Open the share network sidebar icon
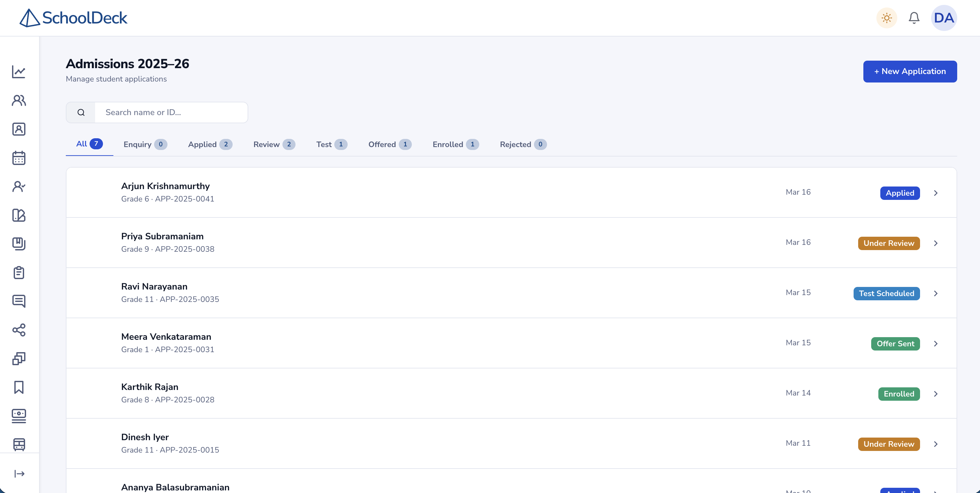This screenshot has width=980, height=493. pyautogui.click(x=19, y=330)
